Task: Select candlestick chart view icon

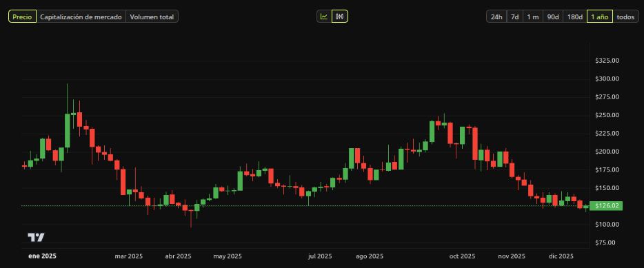Action: click(340, 17)
